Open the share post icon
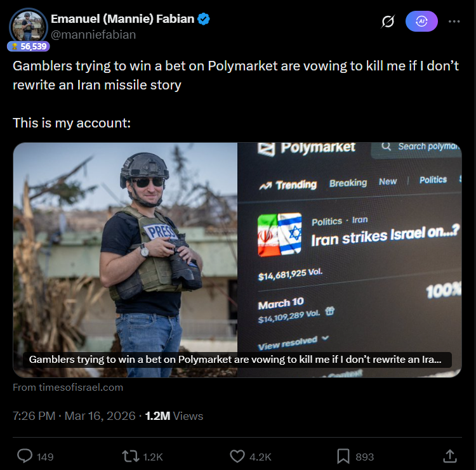The height and width of the screenshot is (470, 476). coord(449,456)
